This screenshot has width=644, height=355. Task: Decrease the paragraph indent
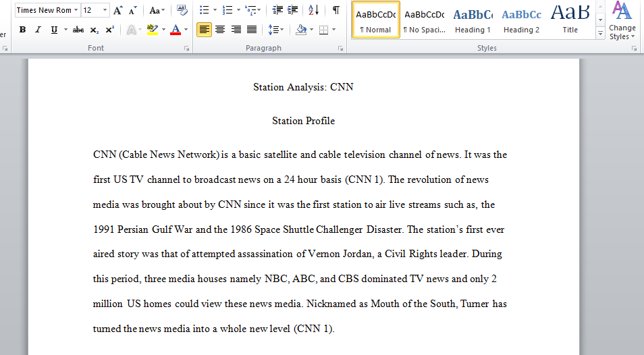pyautogui.click(x=277, y=10)
